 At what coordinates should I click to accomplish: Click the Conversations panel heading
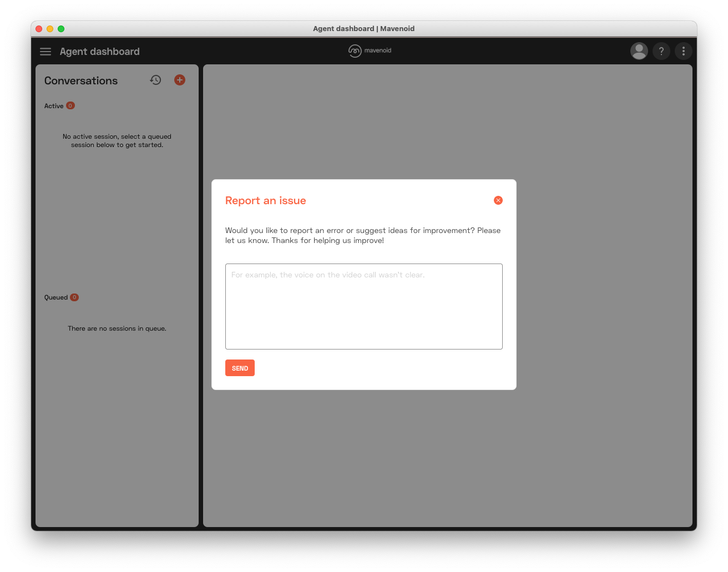pyautogui.click(x=81, y=80)
